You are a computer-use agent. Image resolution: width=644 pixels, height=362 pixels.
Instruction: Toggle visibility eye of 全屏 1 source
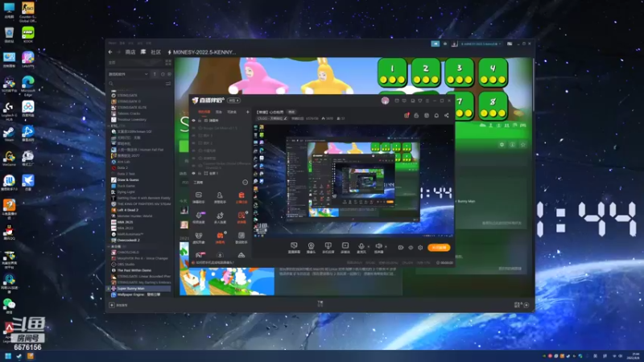coord(193,173)
